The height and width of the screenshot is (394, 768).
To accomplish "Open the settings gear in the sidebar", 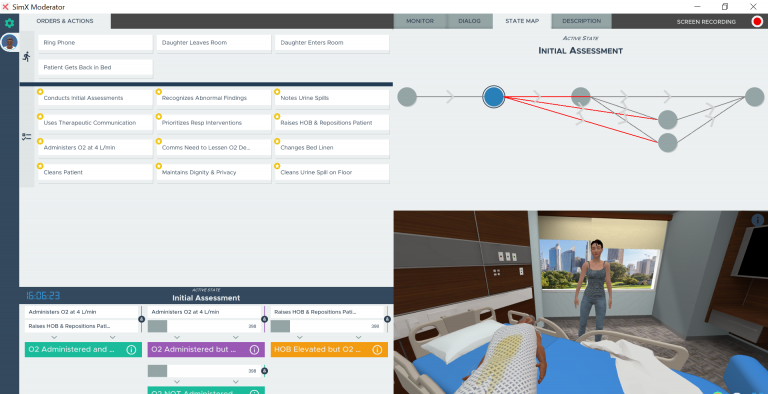I will tap(9, 23).
